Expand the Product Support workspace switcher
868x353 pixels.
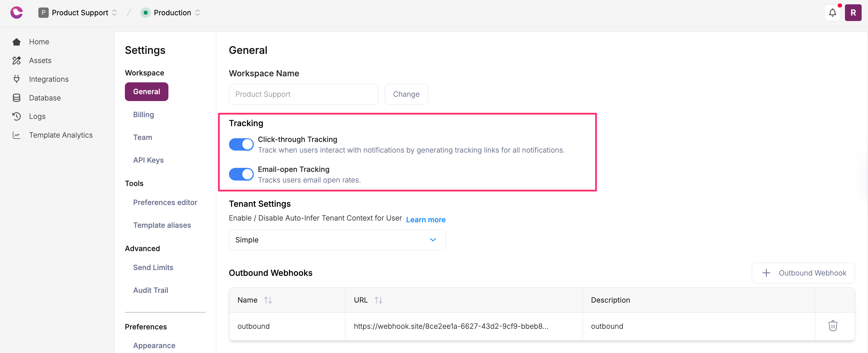[x=78, y=13]
